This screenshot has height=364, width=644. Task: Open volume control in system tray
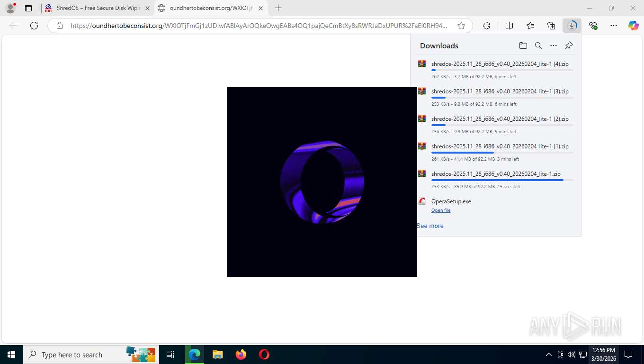point(571,355)
